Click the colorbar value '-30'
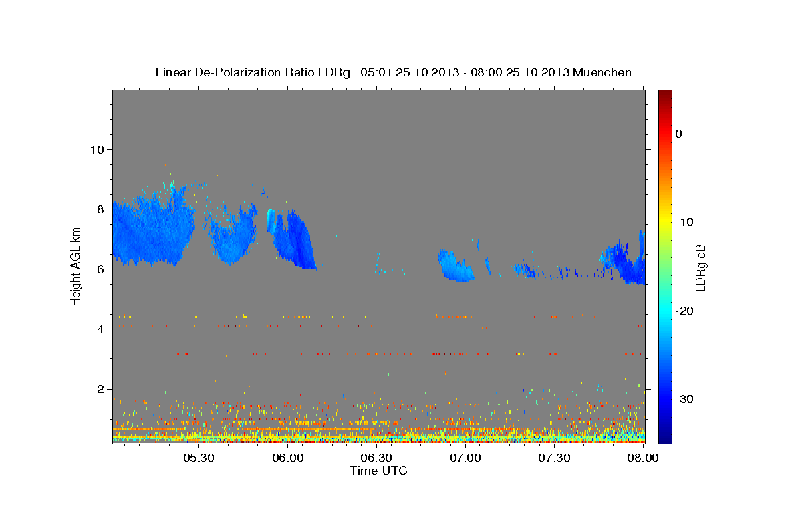The height and width of the screenshot is (532, 798). pyautogui.click(x=684, y=399)
